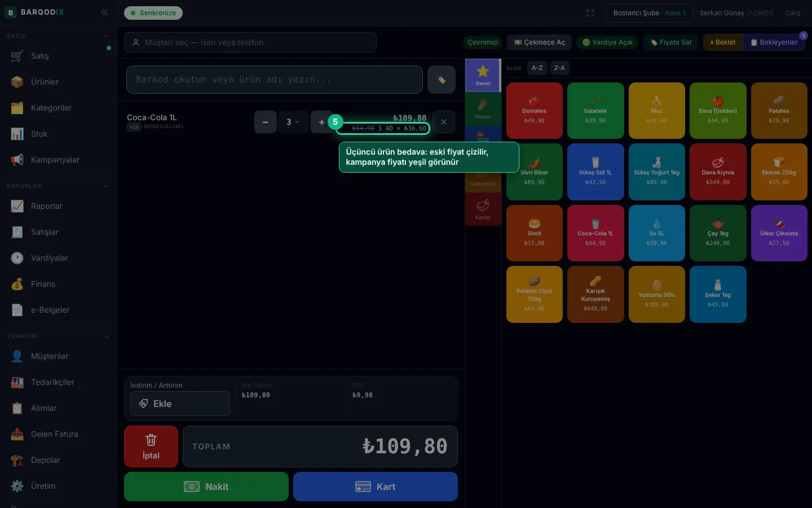Click the Vardiyalar clock icon
Screen dimensions: 812x508
point(17,258)
